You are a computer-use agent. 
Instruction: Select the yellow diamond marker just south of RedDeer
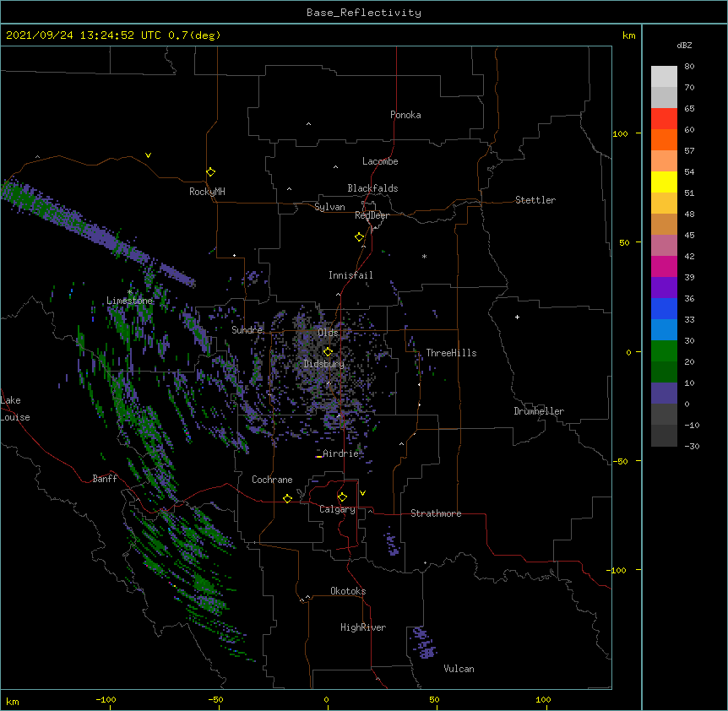click(360, 237)
